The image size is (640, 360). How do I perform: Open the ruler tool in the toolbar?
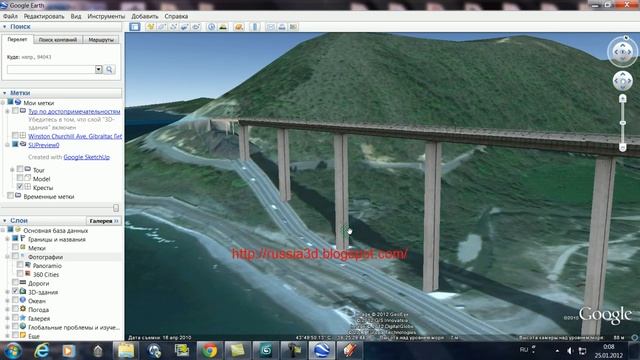pyautogui.click(x=255, y=27)
